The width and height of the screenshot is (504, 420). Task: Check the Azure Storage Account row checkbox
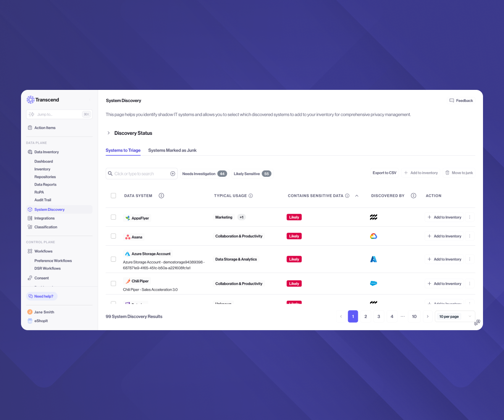click(113, 259)
